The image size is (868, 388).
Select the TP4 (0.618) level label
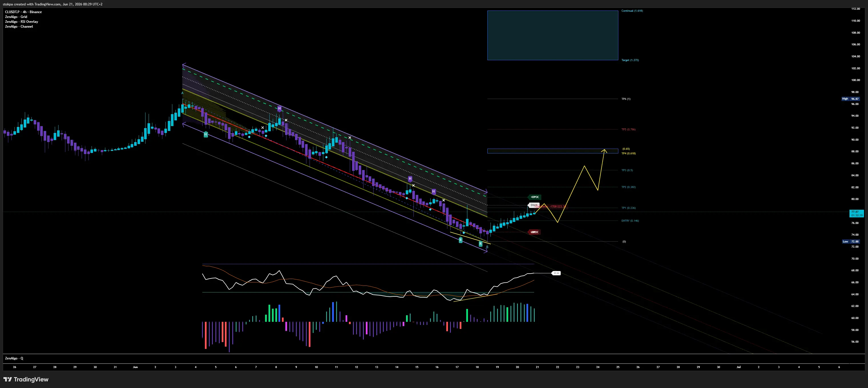628,153
